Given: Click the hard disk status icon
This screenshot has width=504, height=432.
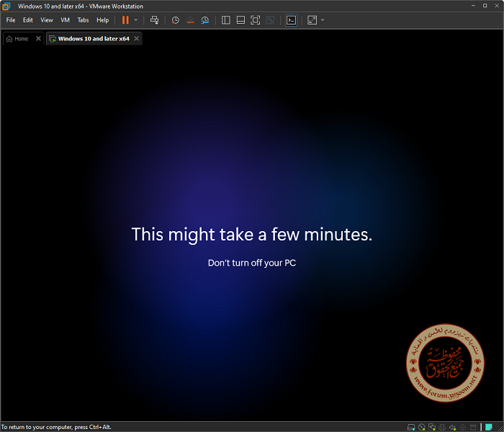Looking at the screenshot, I should (x=411, y=427).
